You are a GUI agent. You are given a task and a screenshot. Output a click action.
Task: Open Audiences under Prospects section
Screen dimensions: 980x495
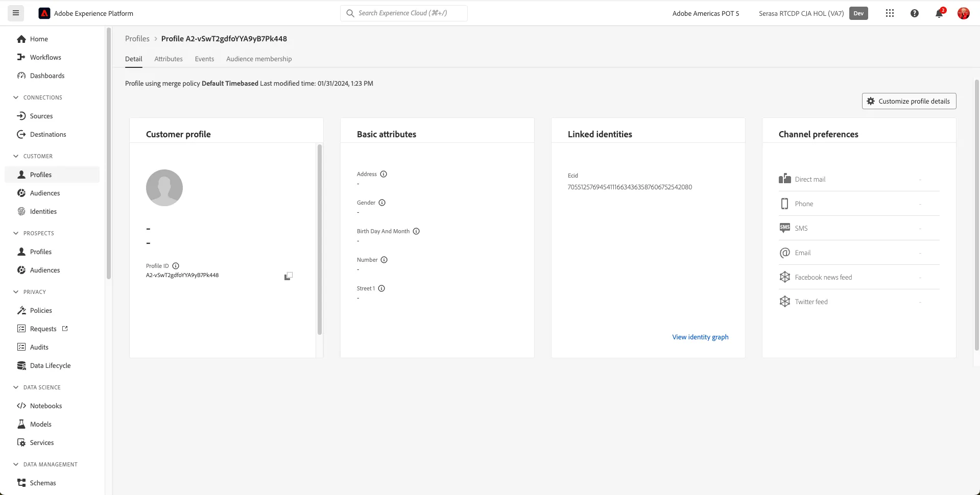pyautogui.click(x=52, y=270)
